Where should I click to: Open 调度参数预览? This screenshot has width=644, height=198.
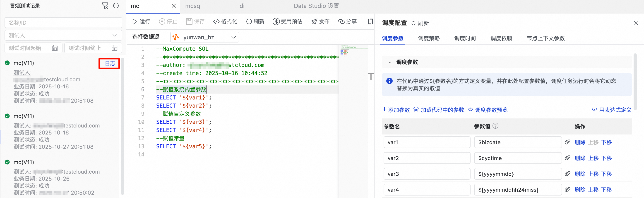(x=488, y=110)
